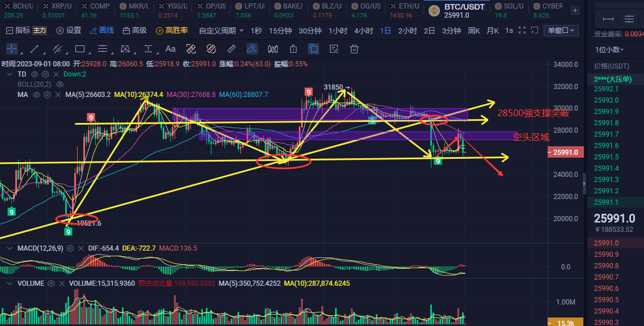Open settings for the MACD indicator
The height and width of the screenshot is (326, 644).
(70, 248)
